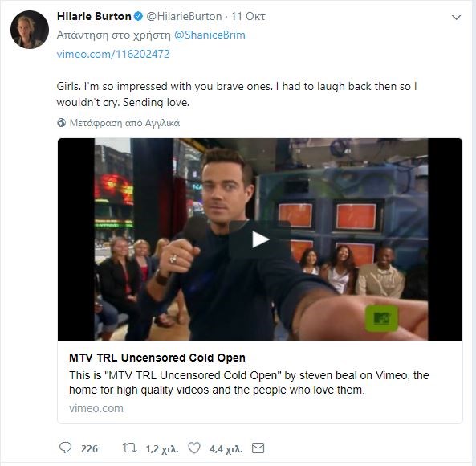The height and width of the screenshot is (466, 476).
Task: Click the video card description text
Action: point(249,382)
